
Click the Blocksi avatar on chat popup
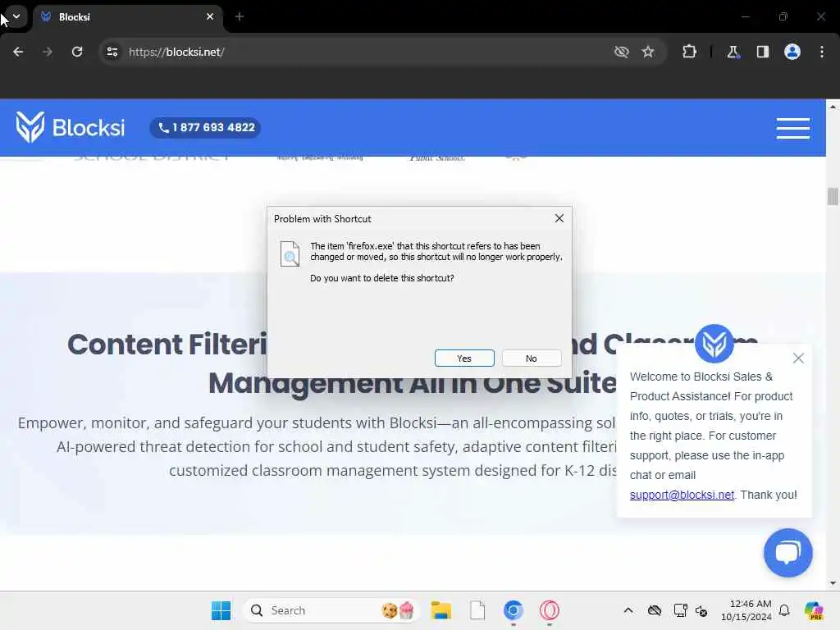(714, 344)
